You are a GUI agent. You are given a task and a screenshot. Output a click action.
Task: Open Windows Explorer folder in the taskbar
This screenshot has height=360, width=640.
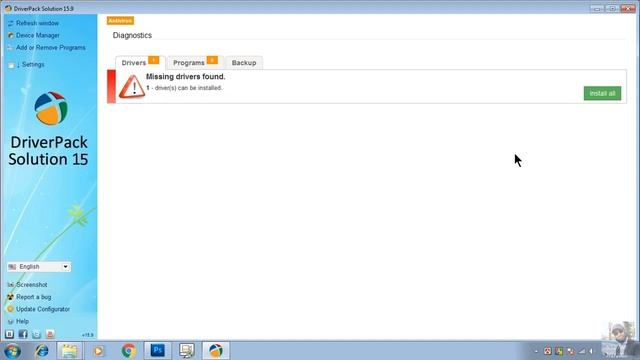click(69, 351)
